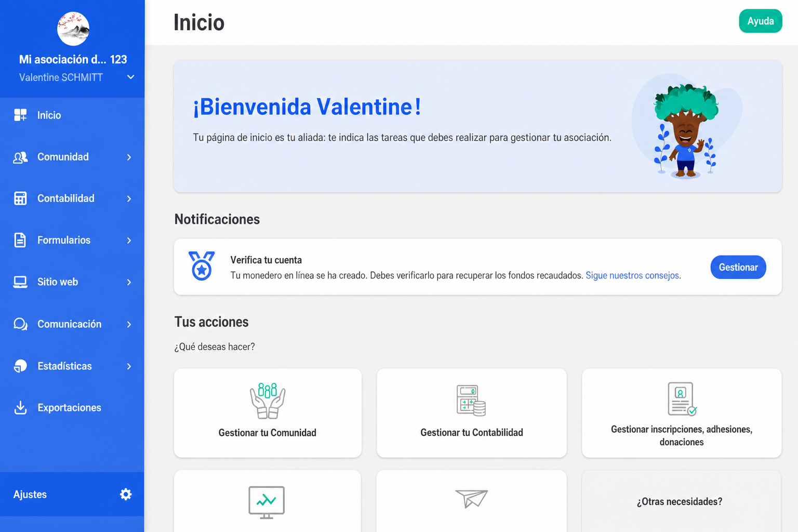Expand the account switcher chevron under Valentine SCHMITT

click(131, 77)
